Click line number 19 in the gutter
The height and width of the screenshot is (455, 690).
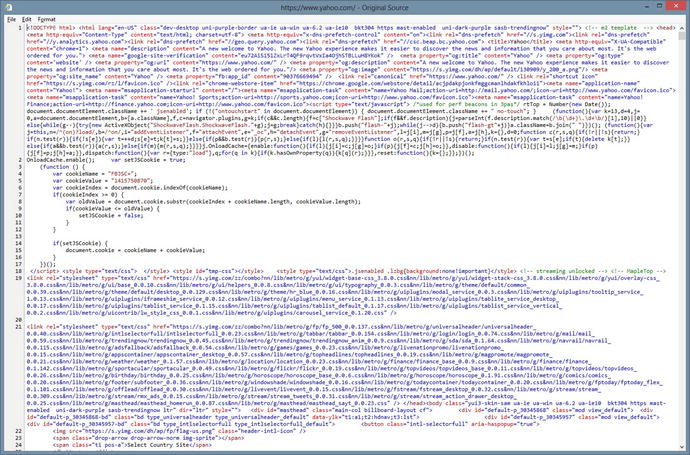pyautogui.click(x=18, y=278)
